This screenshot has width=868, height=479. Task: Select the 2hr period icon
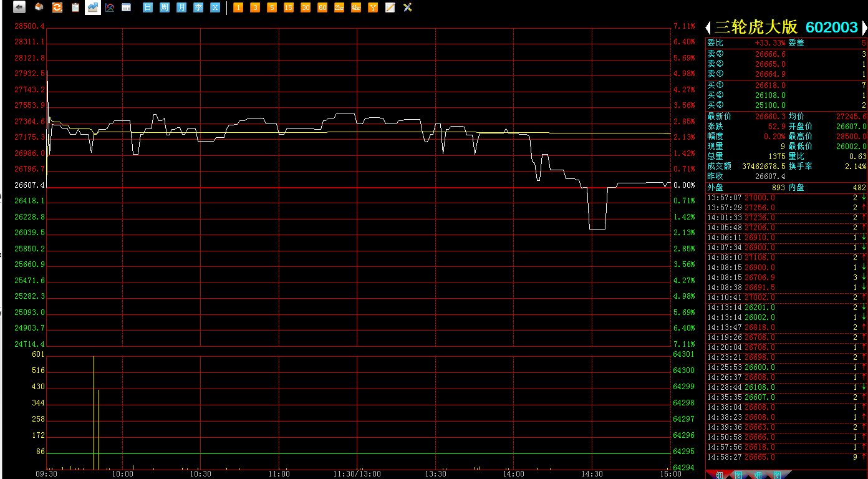(339, 7)
